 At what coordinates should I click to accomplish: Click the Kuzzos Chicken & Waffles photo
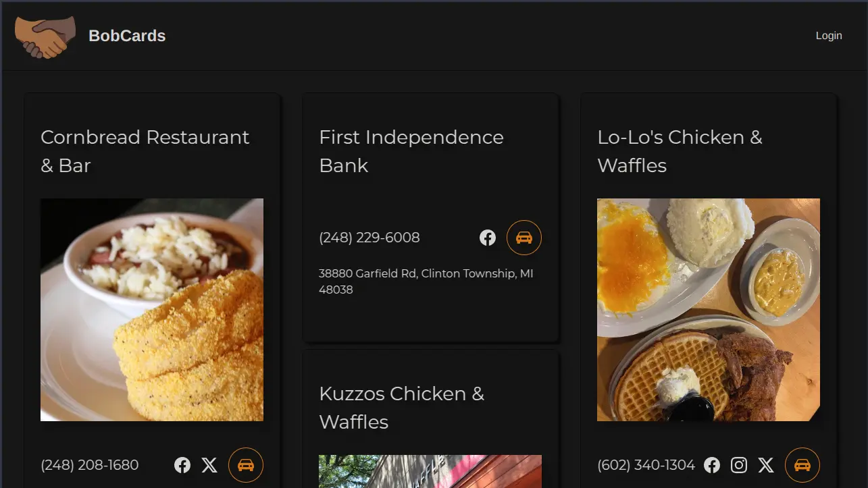(x=430, y=471)
